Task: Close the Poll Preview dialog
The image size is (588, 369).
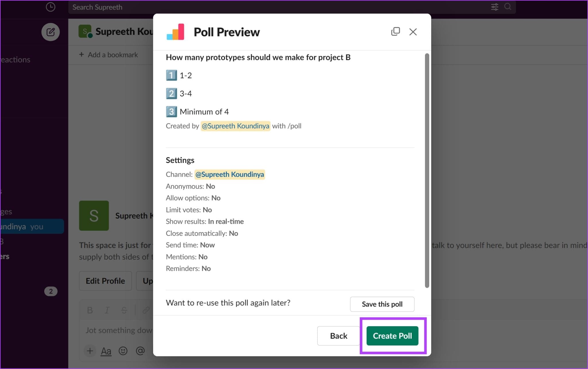Action: pyautogui.click(x=413, y=32)
